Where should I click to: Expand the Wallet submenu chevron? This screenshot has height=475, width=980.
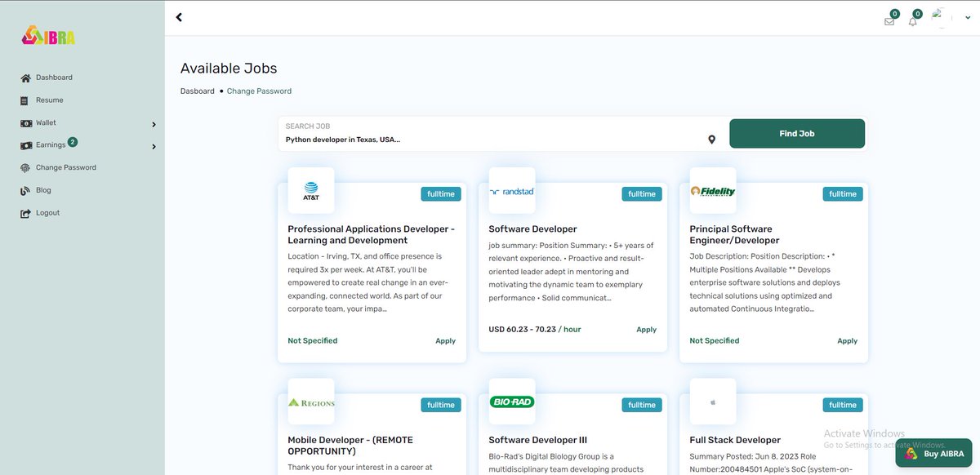(154, 124)
